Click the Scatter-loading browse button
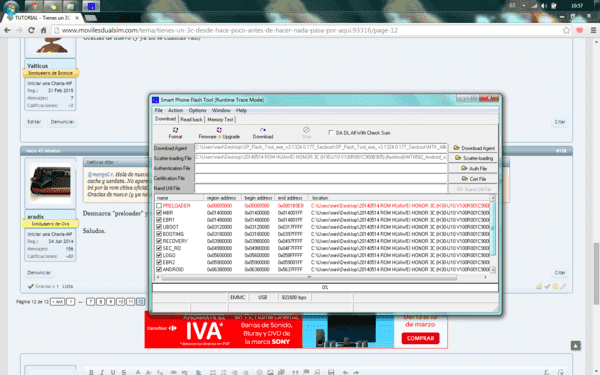The height and width of the screenshot is (375, 600). point(474,158)
